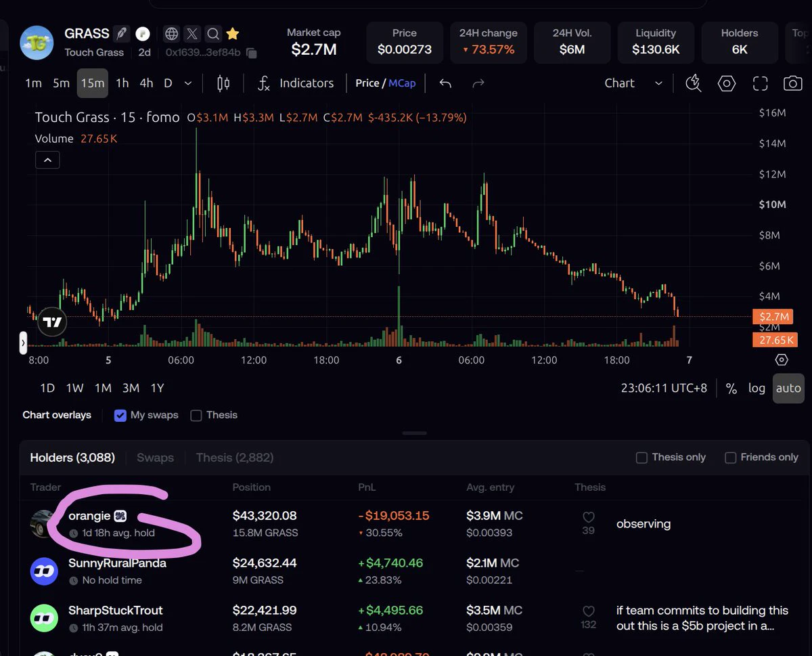Open the token's X (Twitter) link icon
Viewport: 812px width, 656px height.
(192, 33)
